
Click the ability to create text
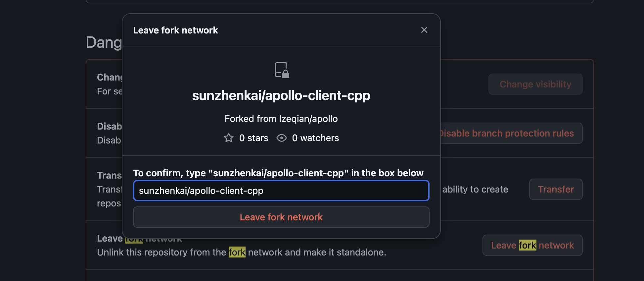coord(475,189)
